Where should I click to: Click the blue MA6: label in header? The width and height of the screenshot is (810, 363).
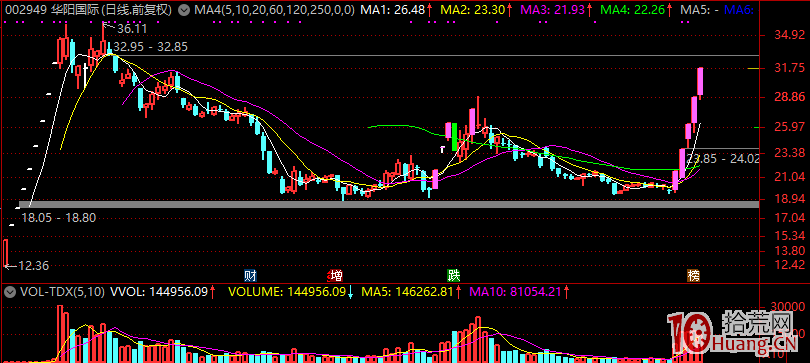click(x=740, y=9)
